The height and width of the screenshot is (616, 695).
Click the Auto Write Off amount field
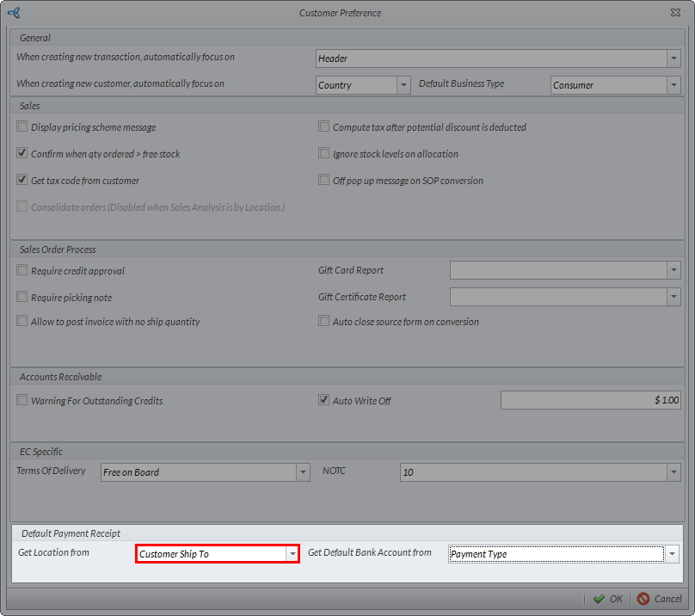pos(590,400)
